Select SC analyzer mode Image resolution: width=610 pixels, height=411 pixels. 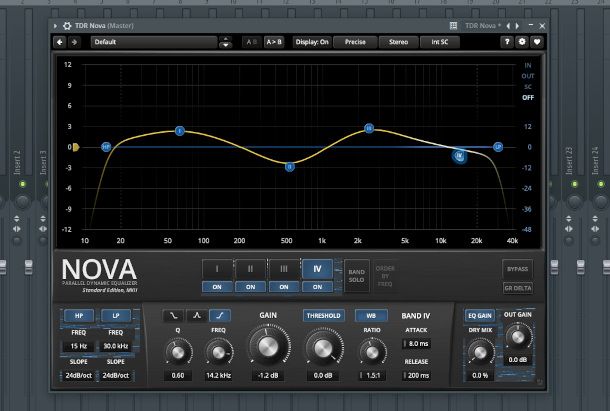(528, 86)
